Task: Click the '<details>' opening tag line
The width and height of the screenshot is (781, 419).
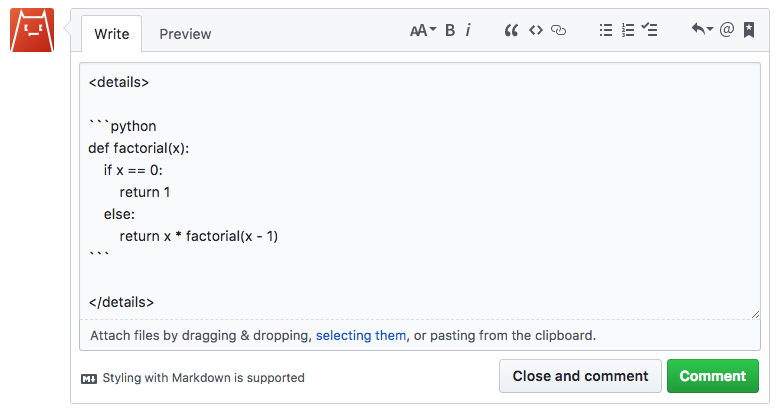Action: tap(119, 82)
